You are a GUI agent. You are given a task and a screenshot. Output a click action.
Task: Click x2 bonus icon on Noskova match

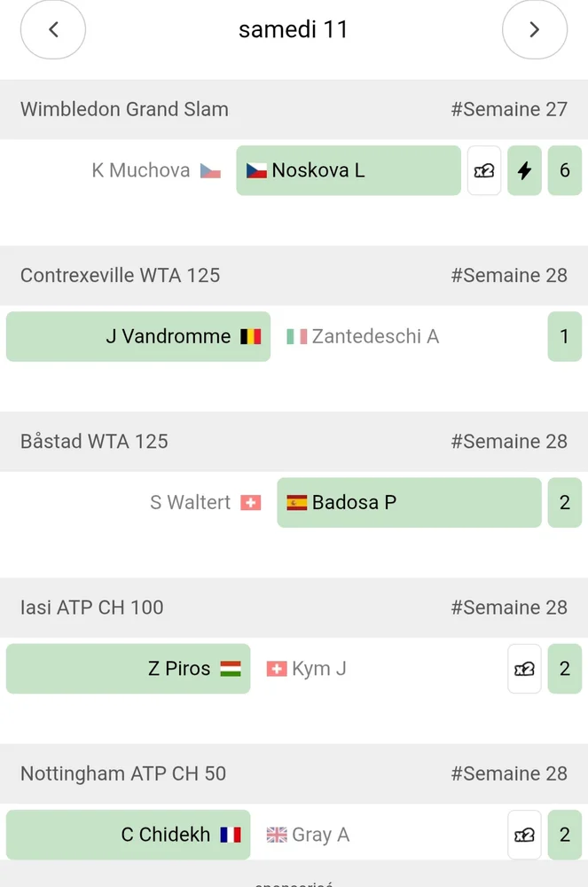point(484,170)
